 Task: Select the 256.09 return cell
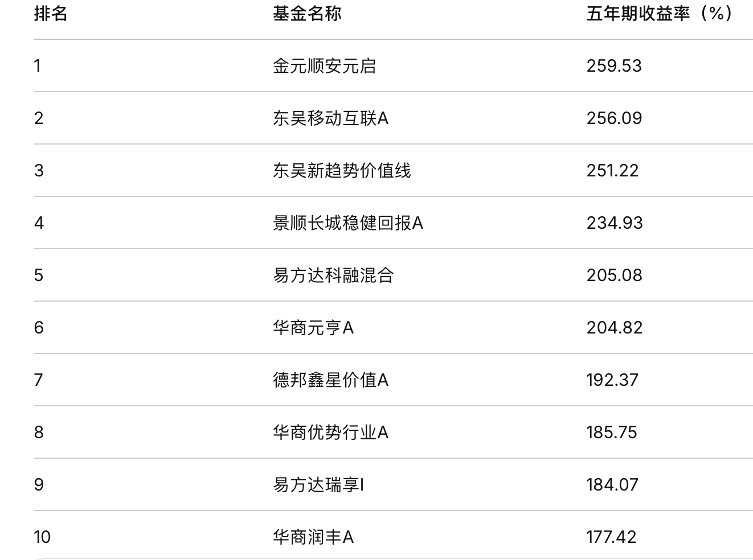(614, 118)
